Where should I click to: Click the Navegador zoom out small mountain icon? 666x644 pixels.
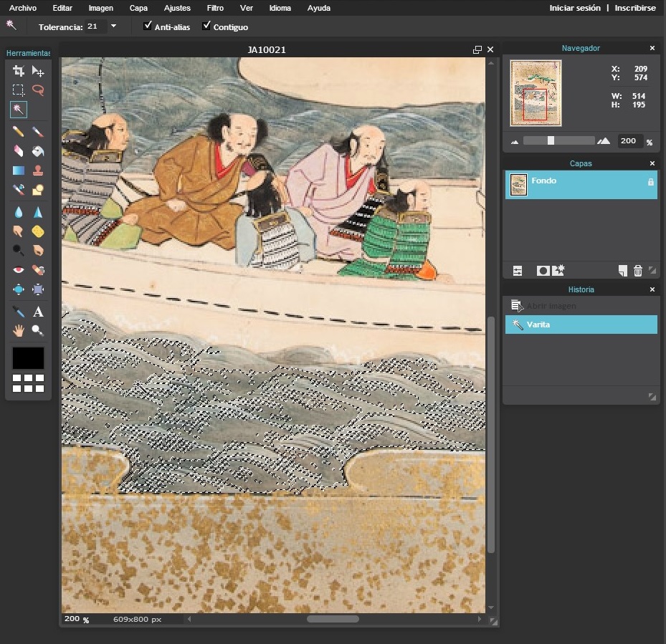pos(515,142)
